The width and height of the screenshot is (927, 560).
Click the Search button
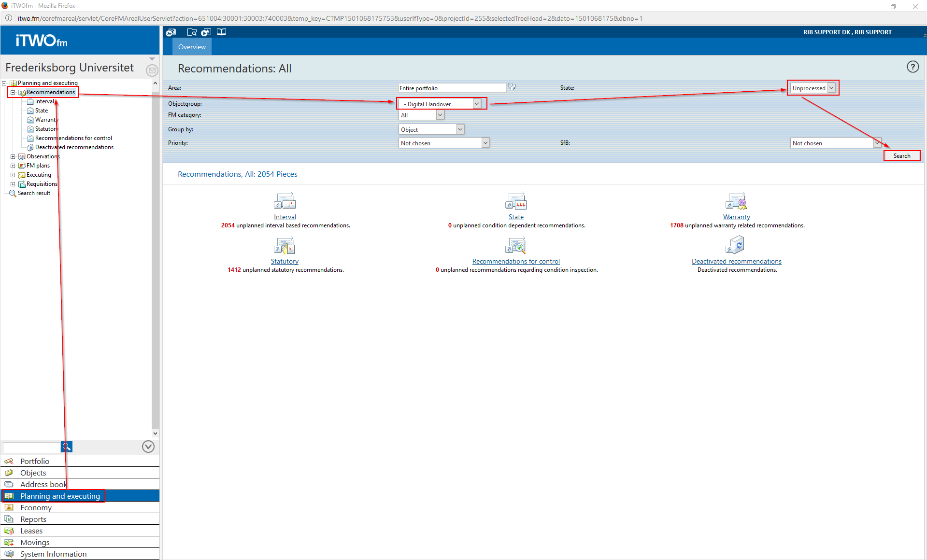tap(901, 155)
